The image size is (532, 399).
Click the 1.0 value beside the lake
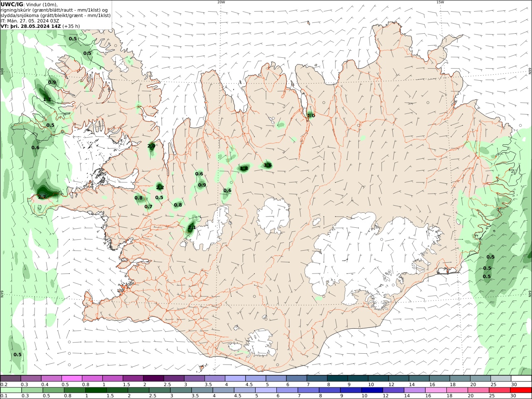click(311, 116)
